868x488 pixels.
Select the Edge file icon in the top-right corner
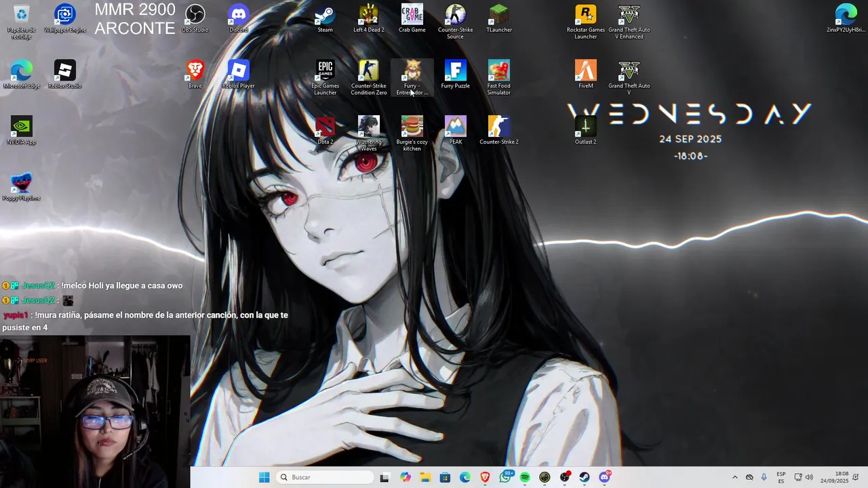pyautogui.click(x=846, y=18)
